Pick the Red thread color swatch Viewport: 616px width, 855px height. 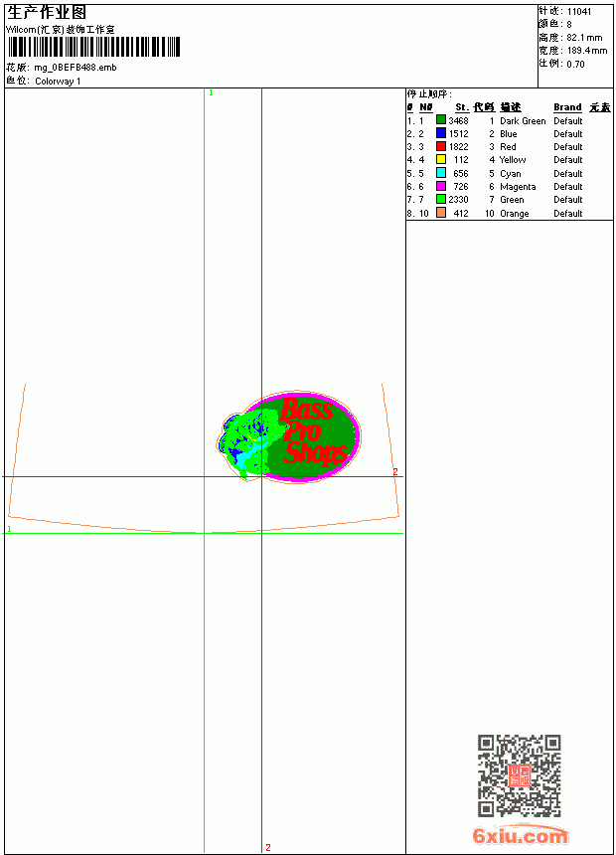441,146
